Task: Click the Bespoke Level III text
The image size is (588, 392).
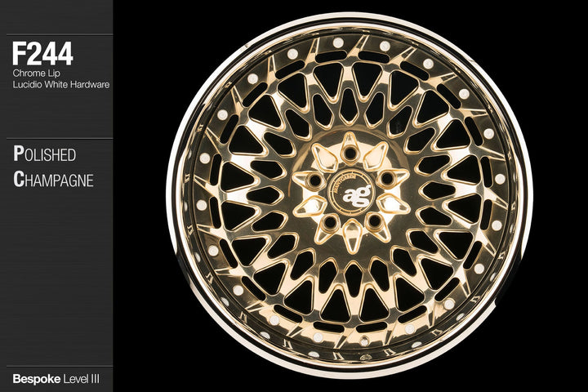Action: 56,380
